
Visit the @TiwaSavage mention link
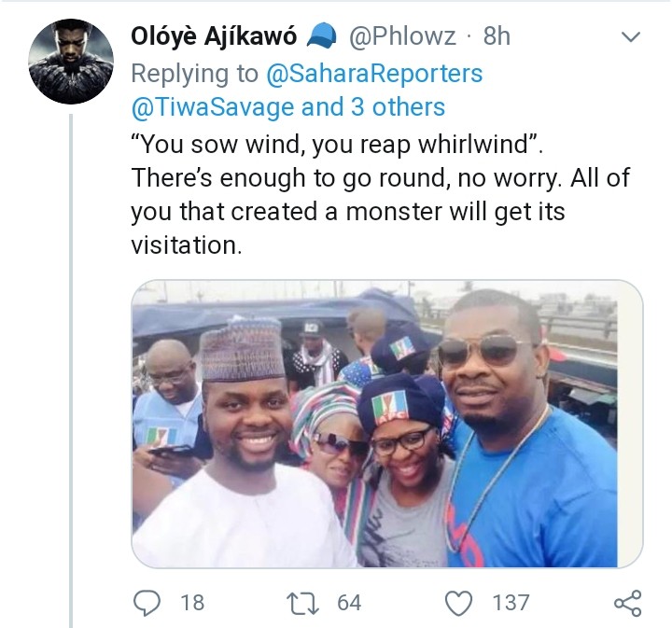click(212, 106)
